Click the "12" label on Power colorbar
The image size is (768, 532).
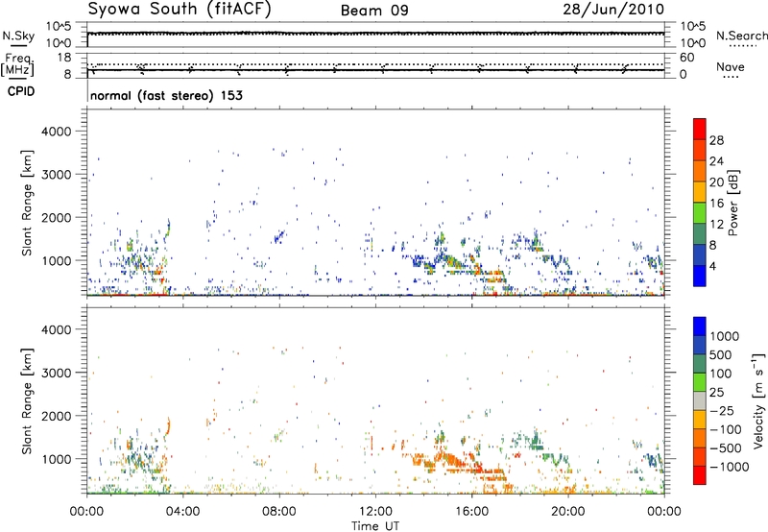pos(716,225)
